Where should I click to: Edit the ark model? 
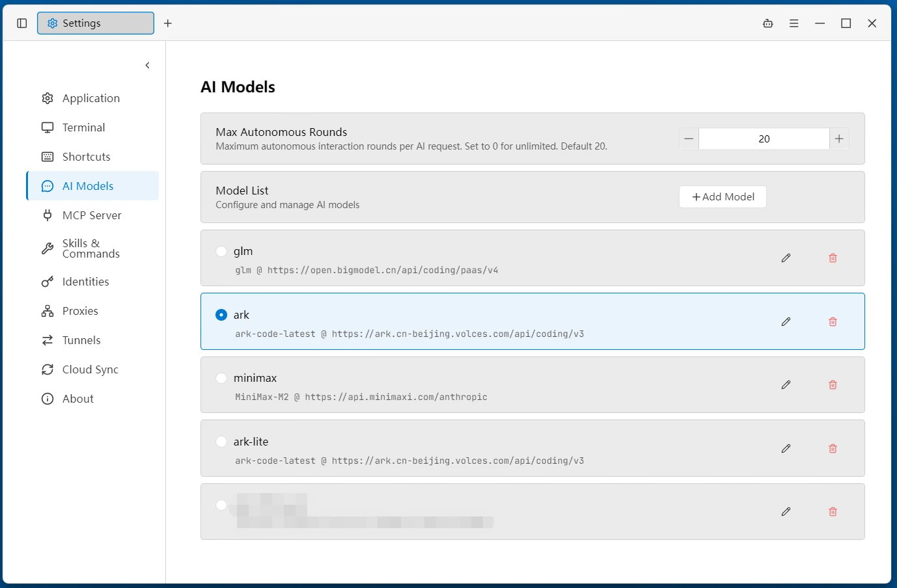(786, 322)
